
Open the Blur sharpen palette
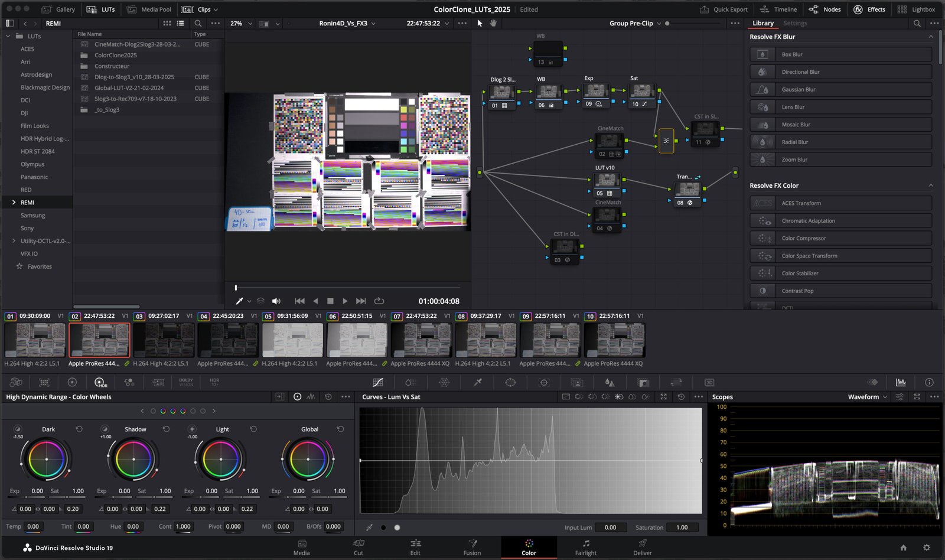pos(610,382)
